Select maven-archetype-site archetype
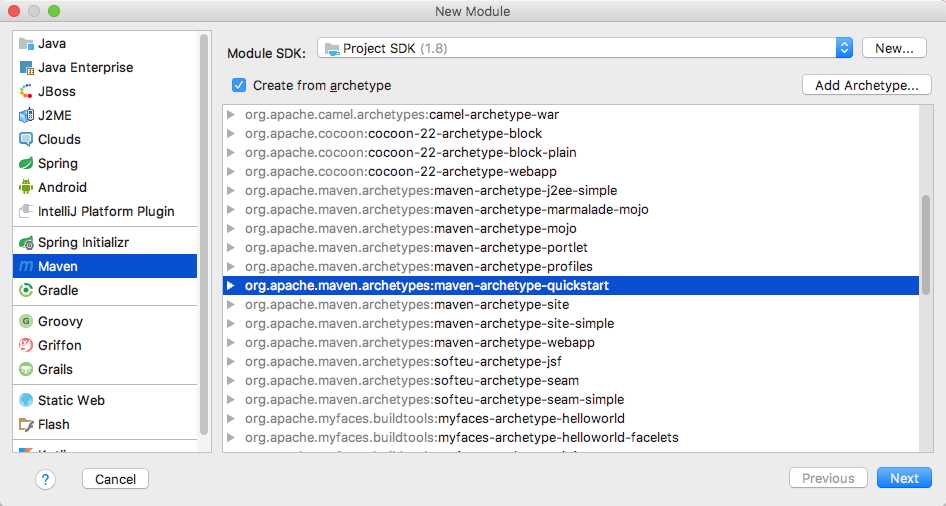 click(570, 305)
